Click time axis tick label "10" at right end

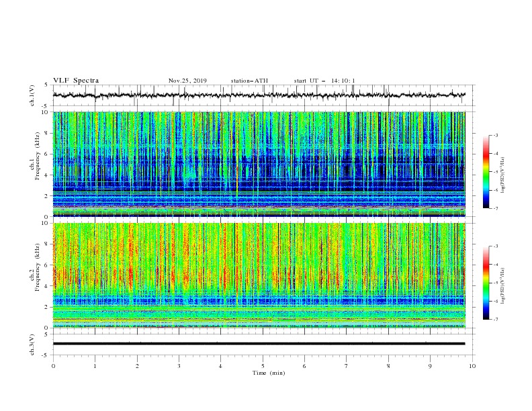point(472,366)
